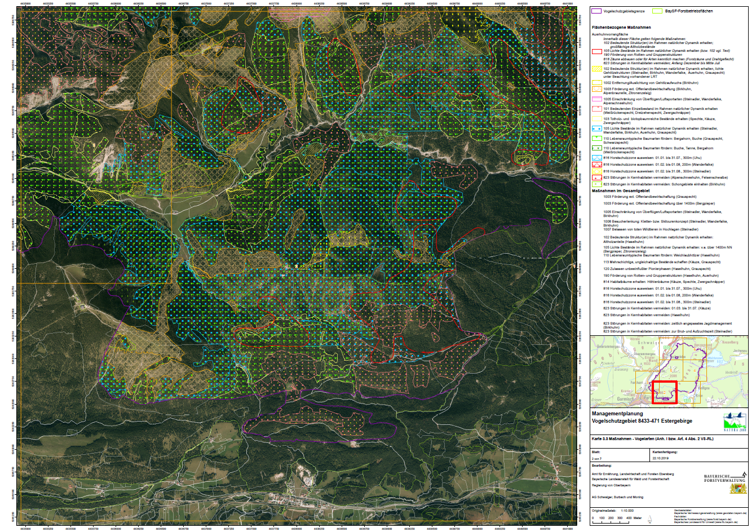Click the yellow hatched 102 legend swatch
Screen dimensions: 756x532
pyautogui.click(x=596, y=70)
